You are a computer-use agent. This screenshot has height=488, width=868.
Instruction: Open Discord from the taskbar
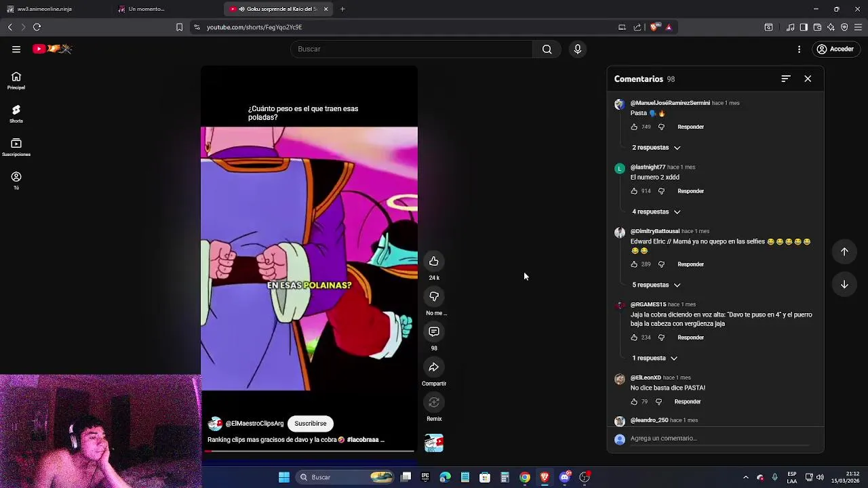pos(564,478)
